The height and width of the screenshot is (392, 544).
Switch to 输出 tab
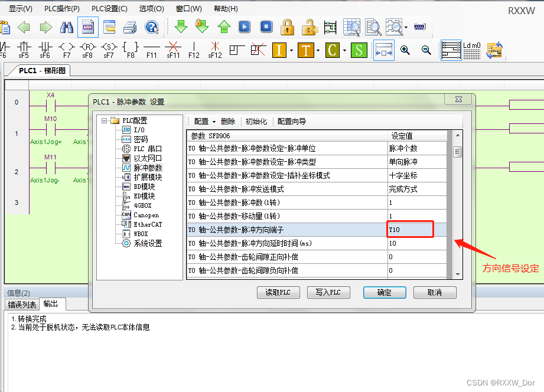pos(51,304)
